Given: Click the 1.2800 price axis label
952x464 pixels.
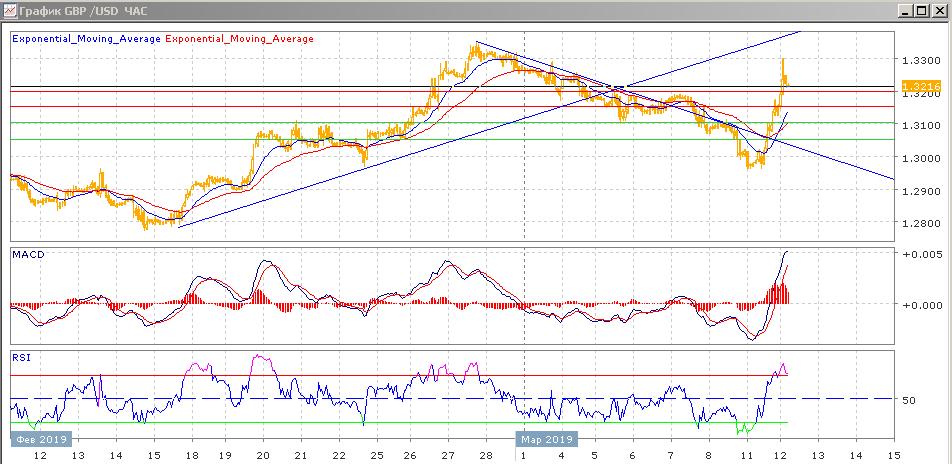Looking at the screenshot, I should pos(918,223).
